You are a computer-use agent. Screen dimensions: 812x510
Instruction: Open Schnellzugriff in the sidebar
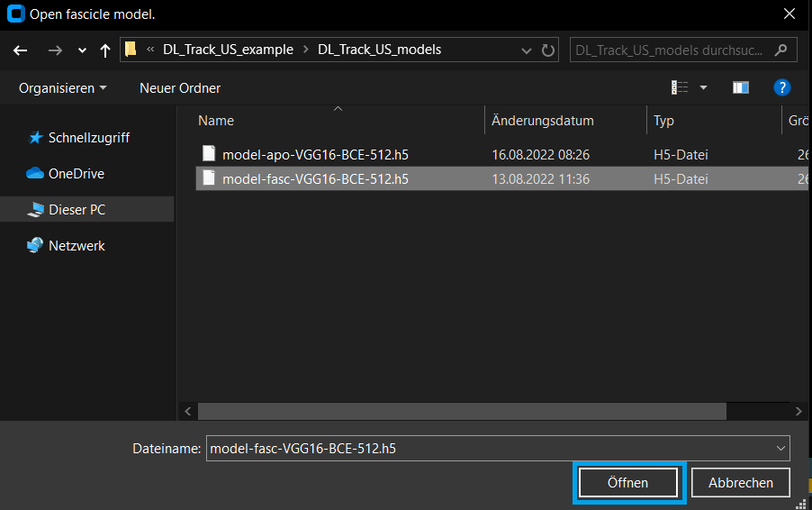88,138
